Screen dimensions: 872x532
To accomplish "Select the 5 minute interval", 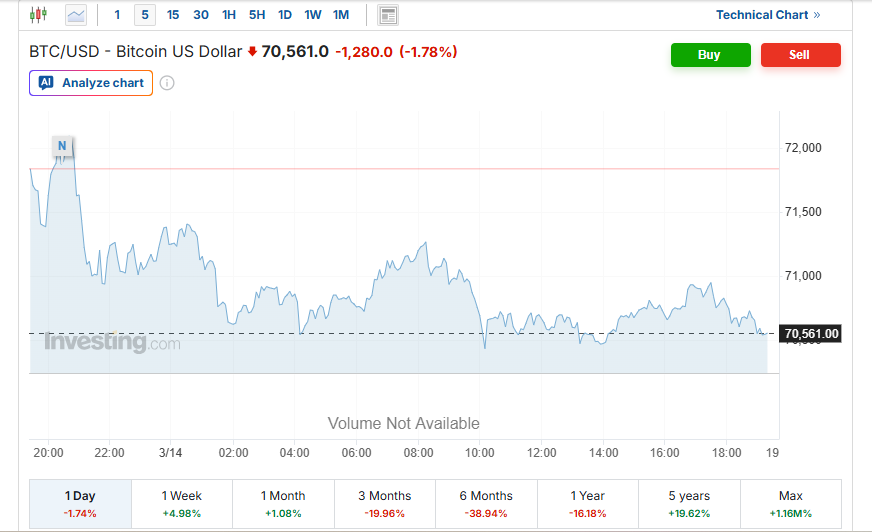I will pos(145,15).
